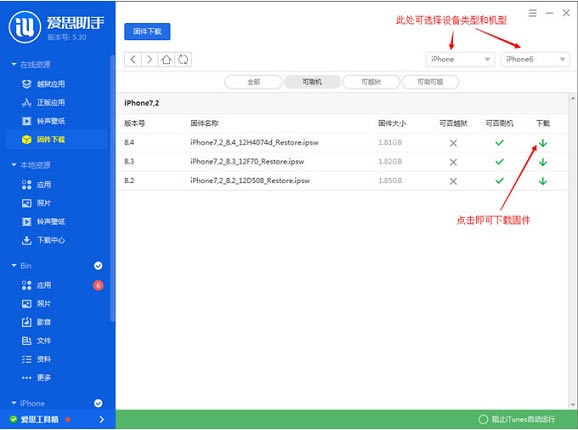This screenshot has width=578, height=430.
Task: Click the 1.81GB size value
Action: coord(390,143)
